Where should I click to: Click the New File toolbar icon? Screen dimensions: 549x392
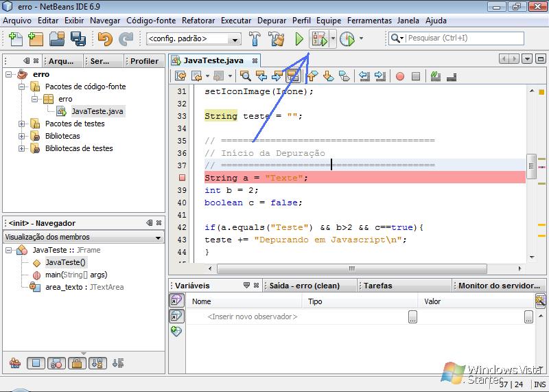click(15, 38)
